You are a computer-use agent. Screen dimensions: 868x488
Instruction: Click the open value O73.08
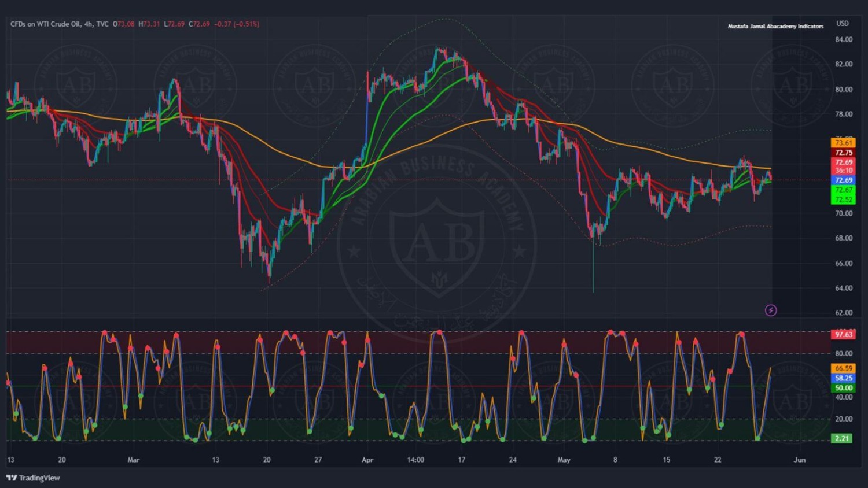(x=123, y=24)
